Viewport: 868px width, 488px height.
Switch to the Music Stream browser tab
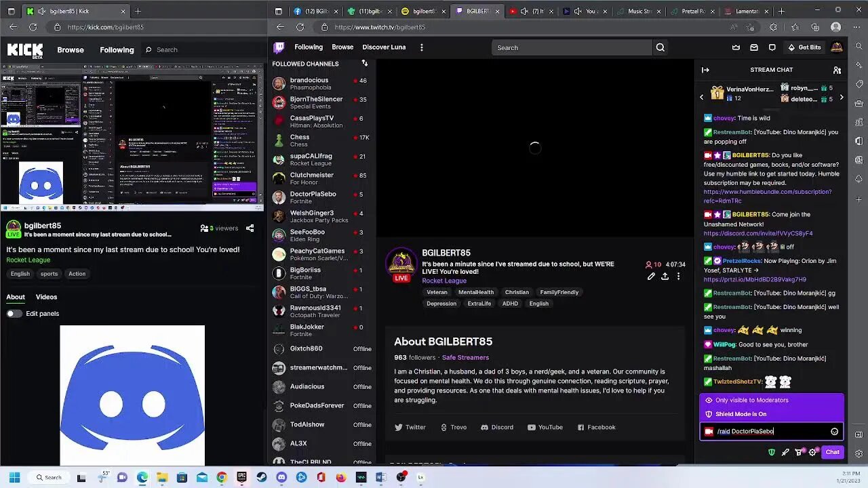click(639, 12)
